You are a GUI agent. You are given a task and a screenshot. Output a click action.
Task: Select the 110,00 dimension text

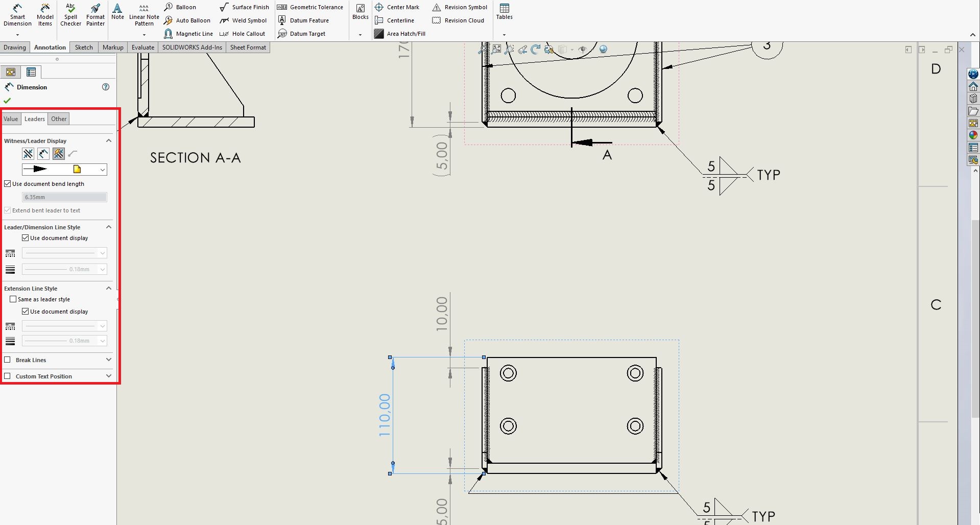coord(385,415)
